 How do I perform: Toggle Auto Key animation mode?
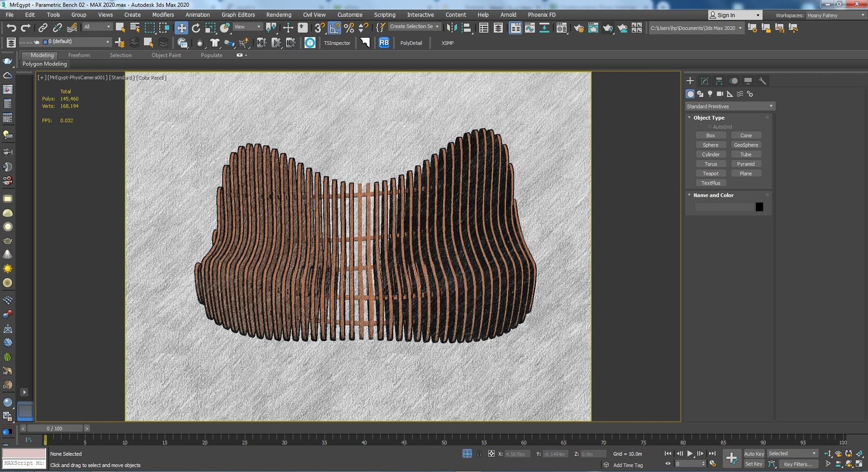754,454
